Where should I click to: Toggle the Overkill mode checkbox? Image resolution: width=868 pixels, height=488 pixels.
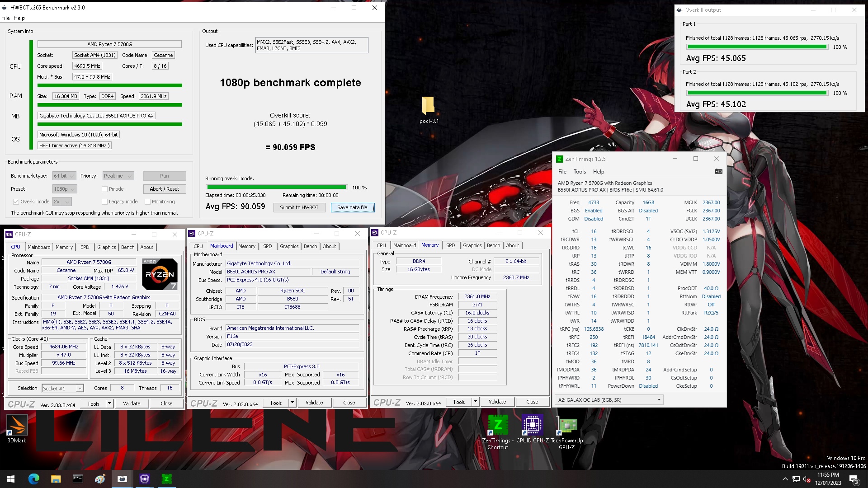16,202
